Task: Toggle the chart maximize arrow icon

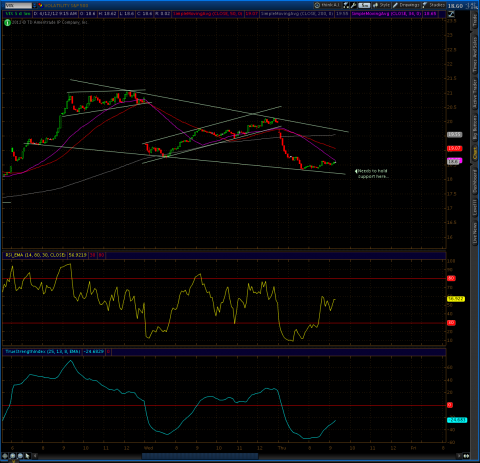Action: point(451,14)
